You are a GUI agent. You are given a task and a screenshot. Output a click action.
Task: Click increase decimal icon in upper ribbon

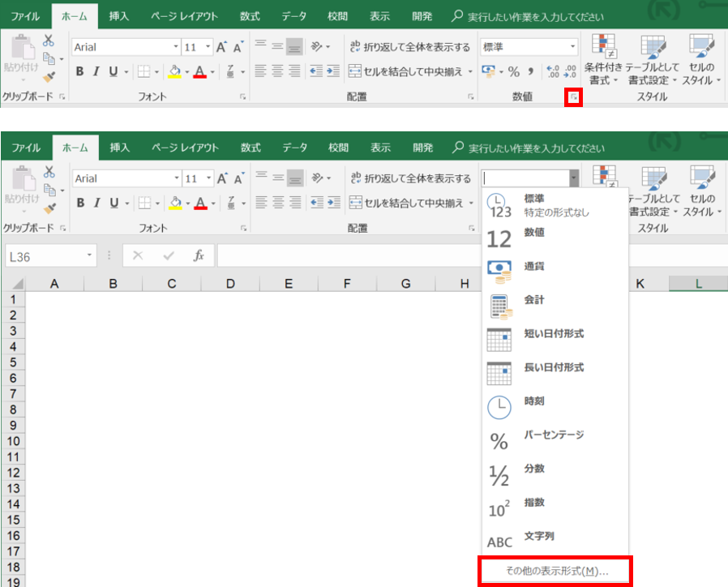(x=553, y=72)
